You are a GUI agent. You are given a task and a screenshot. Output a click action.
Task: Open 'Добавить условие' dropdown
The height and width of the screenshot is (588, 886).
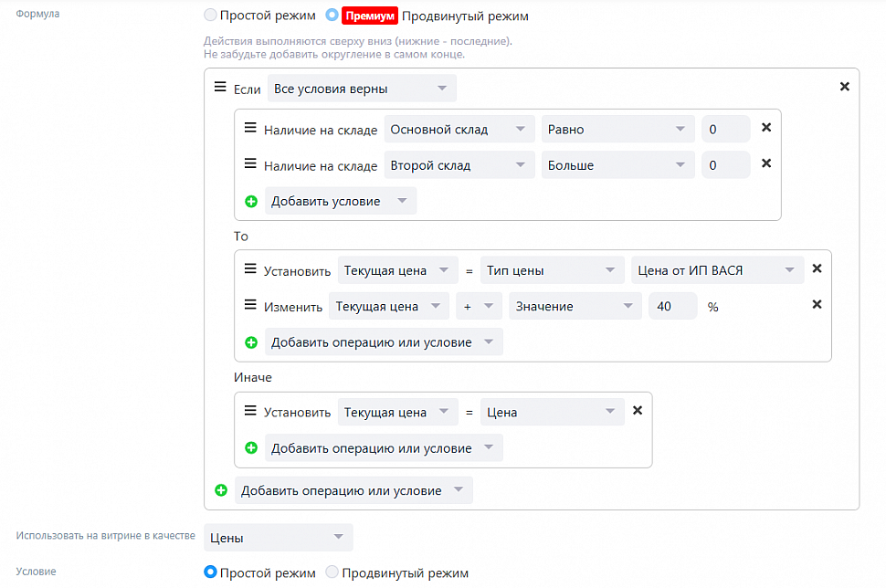click(341, 201)
